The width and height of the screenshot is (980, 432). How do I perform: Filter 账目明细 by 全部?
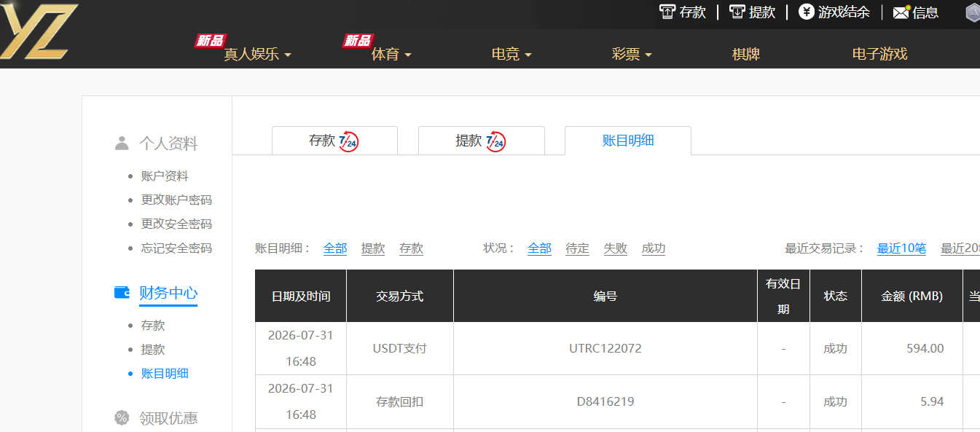tap(335, 248)
